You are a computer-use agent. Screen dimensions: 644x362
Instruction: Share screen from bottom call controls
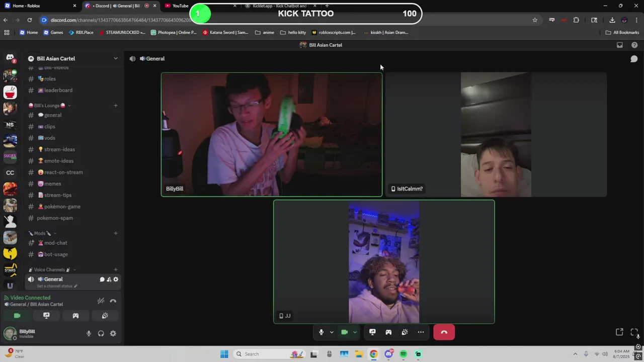click(372, 332)
